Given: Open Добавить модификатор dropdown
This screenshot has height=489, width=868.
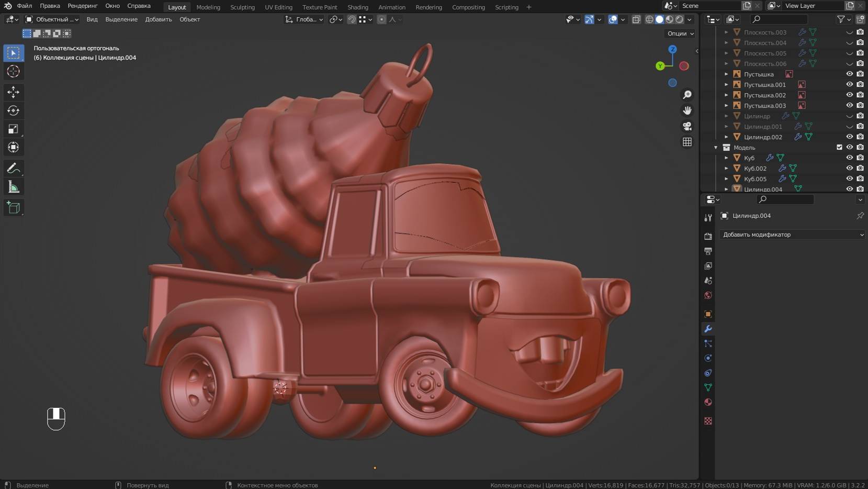Looking at the screenshot, I should pyautogui.click(x=793, y=235).
